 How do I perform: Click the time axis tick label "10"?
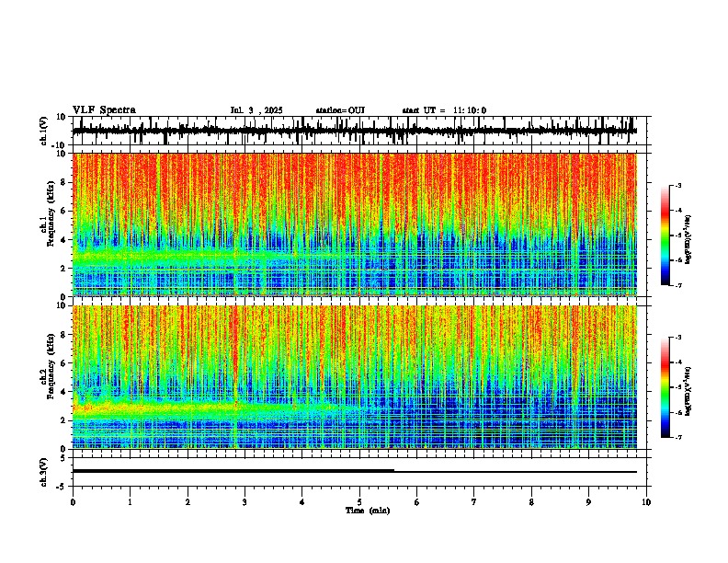[646, 502]
